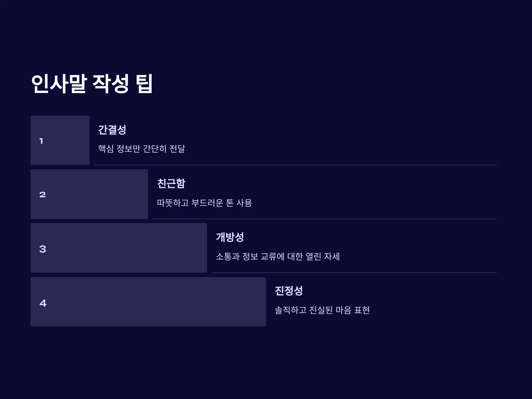Click the 친근함 heading
This screenshot has height=399, width=532.
171,184
